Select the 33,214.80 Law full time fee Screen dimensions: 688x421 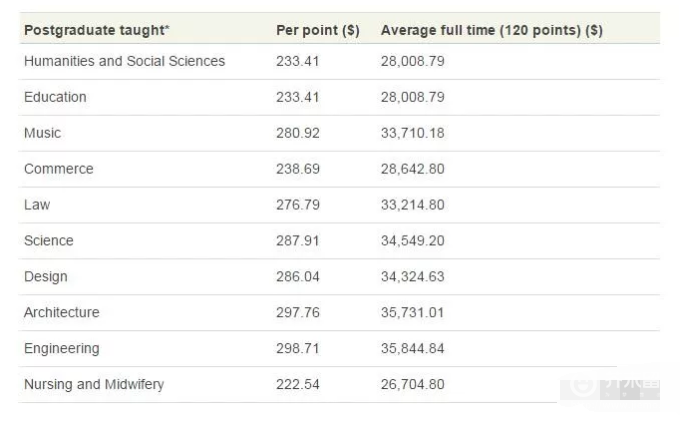pos(412,205)
